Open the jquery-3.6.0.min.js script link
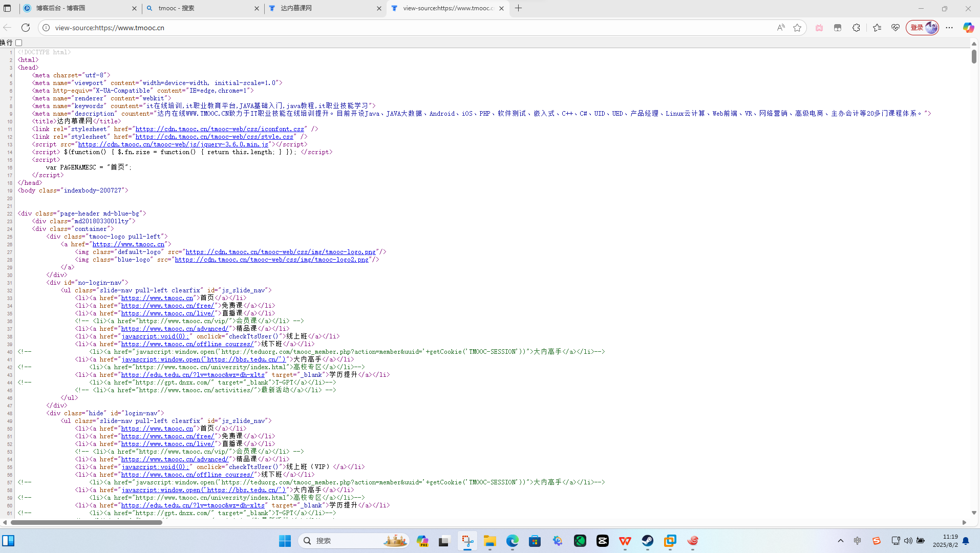The width and height of the screenshot is (980, 553). 173,144
